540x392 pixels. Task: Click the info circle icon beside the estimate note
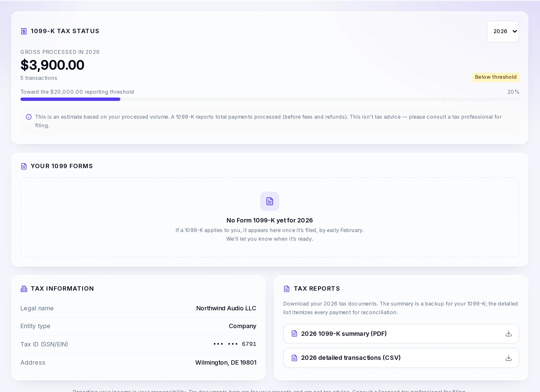29,117
